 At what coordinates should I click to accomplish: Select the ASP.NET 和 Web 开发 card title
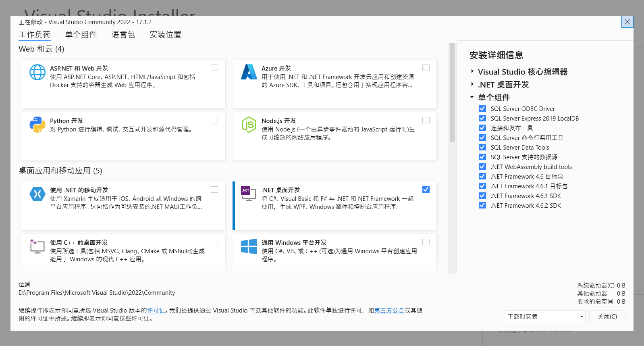(x=79, y=68)
